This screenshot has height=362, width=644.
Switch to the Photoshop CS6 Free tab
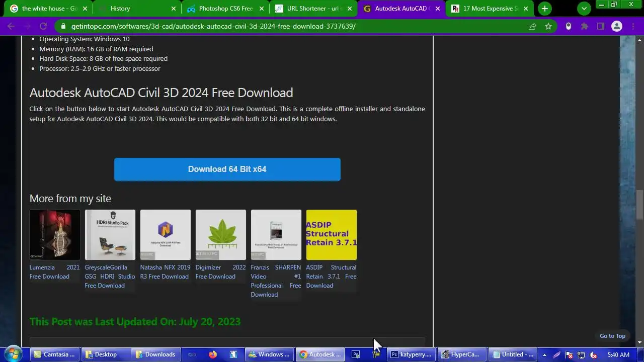(x=225, y=9)
